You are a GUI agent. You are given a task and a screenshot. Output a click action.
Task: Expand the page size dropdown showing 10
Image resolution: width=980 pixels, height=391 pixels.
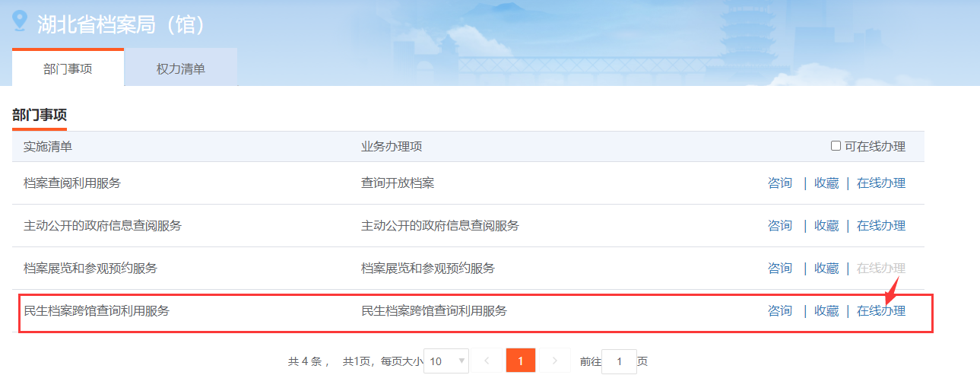[x=446, y=361]
